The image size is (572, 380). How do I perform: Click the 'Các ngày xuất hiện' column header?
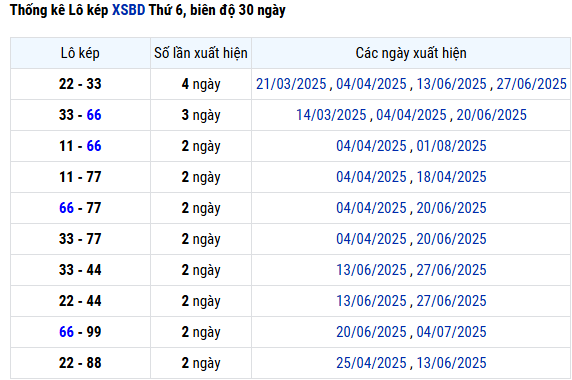(411, 53)
